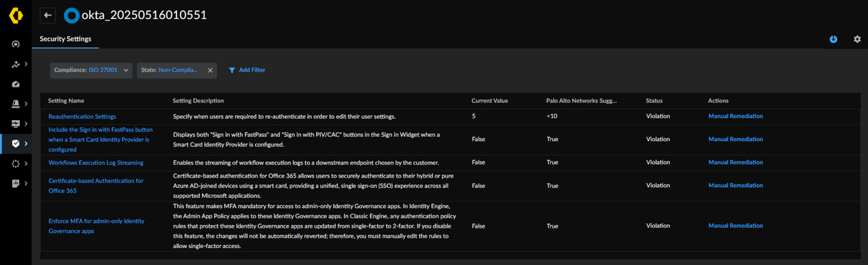Image resolution: width=868 pixels, height=265 pixels.
Task: Open the gauge dashboard sidebar icon
Action: pos(16,84)
